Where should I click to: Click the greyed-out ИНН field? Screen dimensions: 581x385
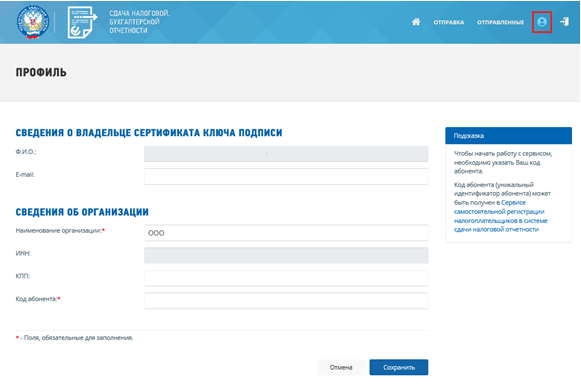286,255
